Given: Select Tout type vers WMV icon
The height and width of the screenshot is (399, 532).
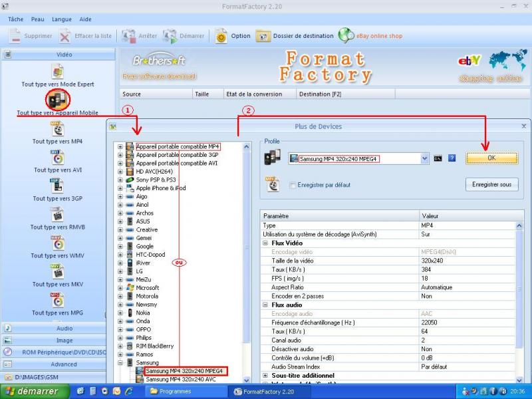Looking at the screenshot, I should 58,243.
